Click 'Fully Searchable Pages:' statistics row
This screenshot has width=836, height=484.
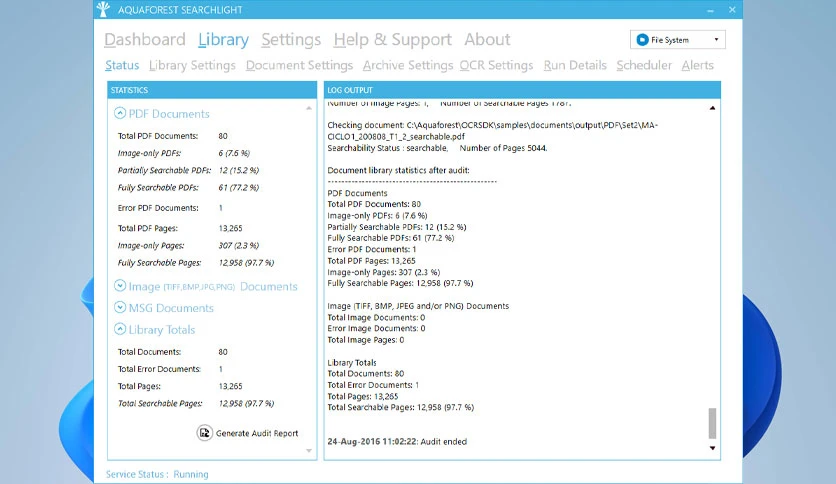click(x=196, y=263)
